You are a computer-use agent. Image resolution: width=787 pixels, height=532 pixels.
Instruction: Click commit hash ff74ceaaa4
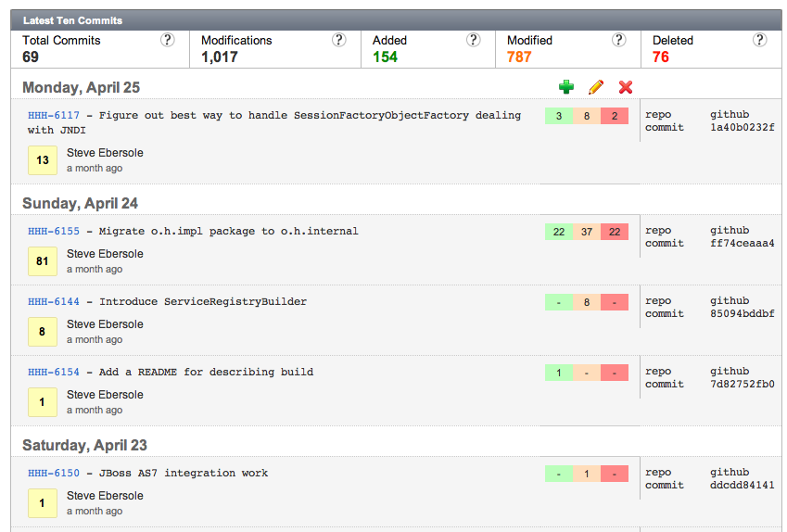[742, 244]
